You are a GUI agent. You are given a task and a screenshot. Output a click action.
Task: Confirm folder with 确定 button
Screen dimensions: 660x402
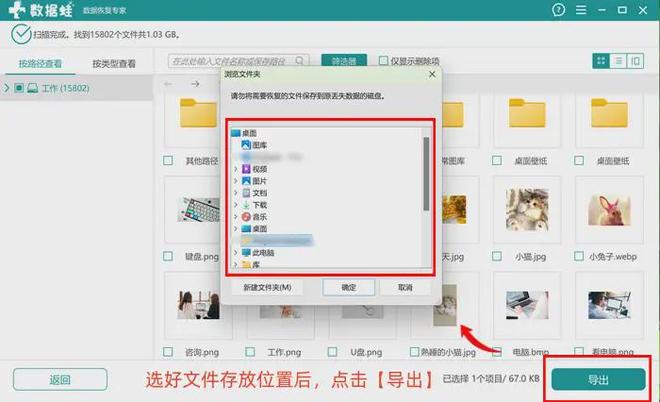click(x=348, y=287)
